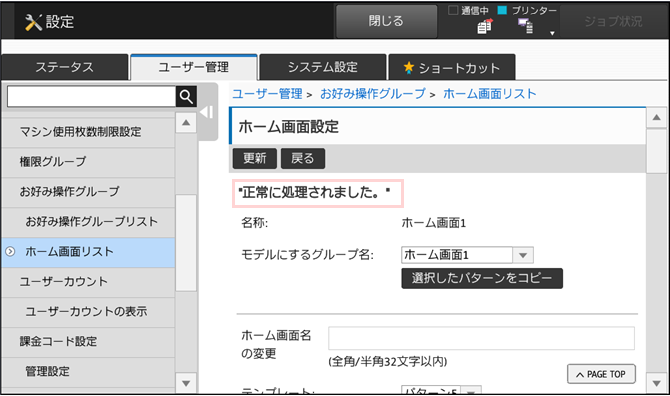Jump to top with PAGE TOP button
The height and width of the screenshot is (396, 670).
(x=601, y=374)
